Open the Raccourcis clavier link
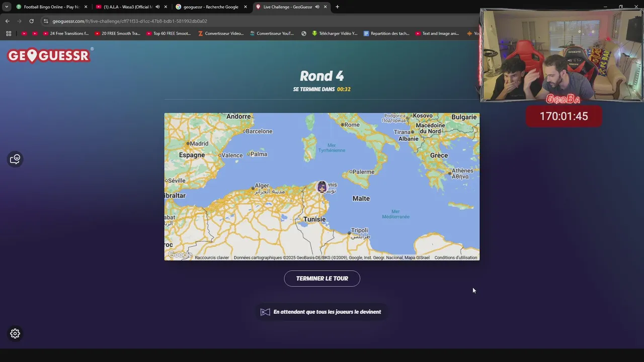This screenshot has width=644, height=362. (x=212, y=257)
